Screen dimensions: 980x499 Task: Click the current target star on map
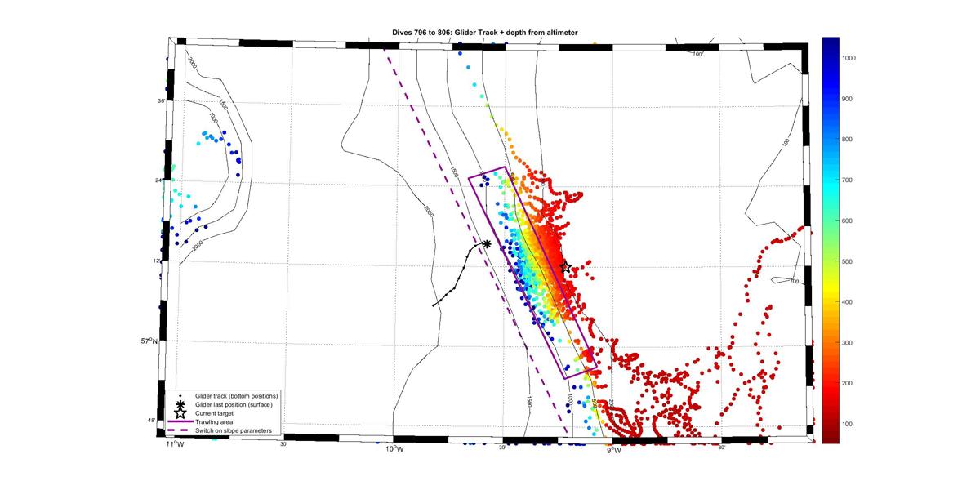566,267
